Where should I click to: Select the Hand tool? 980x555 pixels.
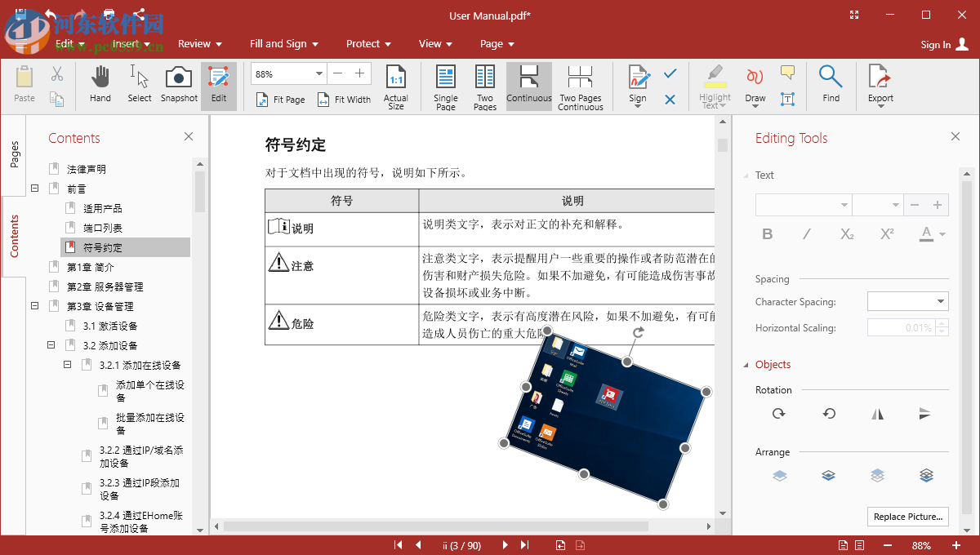coord(100,84)
